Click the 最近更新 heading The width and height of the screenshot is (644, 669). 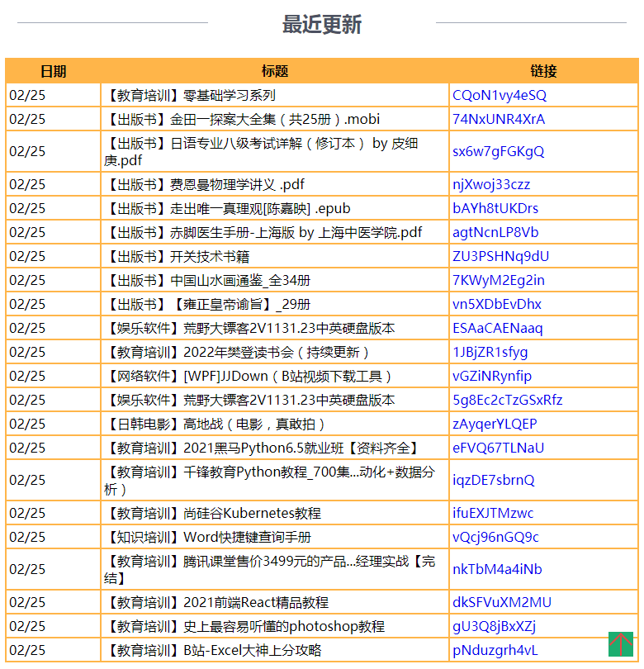(321, 24)
